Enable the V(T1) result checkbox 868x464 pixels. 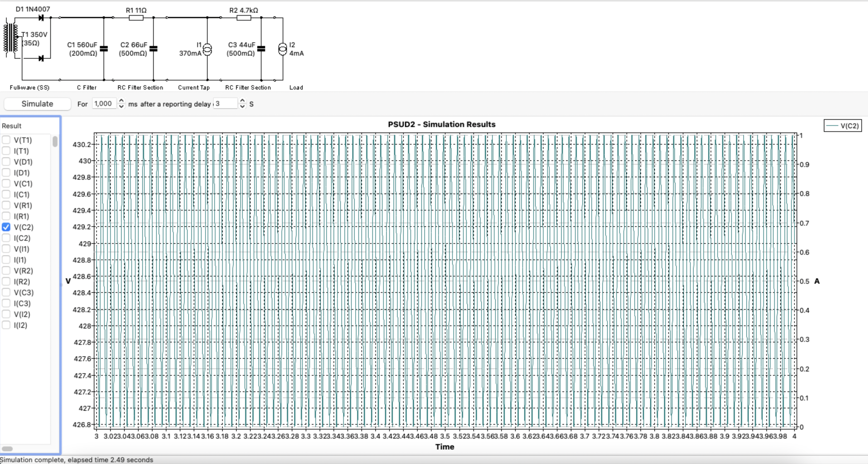[x=6, y=140]
